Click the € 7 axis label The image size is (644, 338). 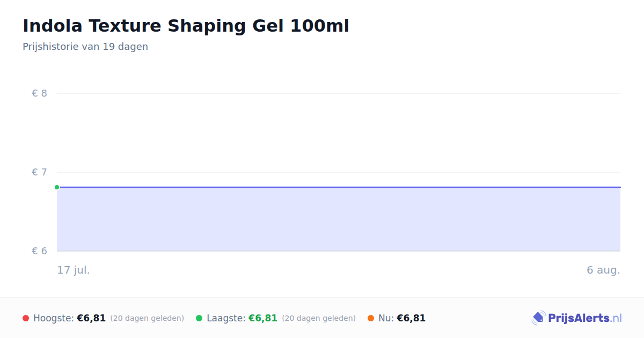pyautogui.click(x=40, y=172)
